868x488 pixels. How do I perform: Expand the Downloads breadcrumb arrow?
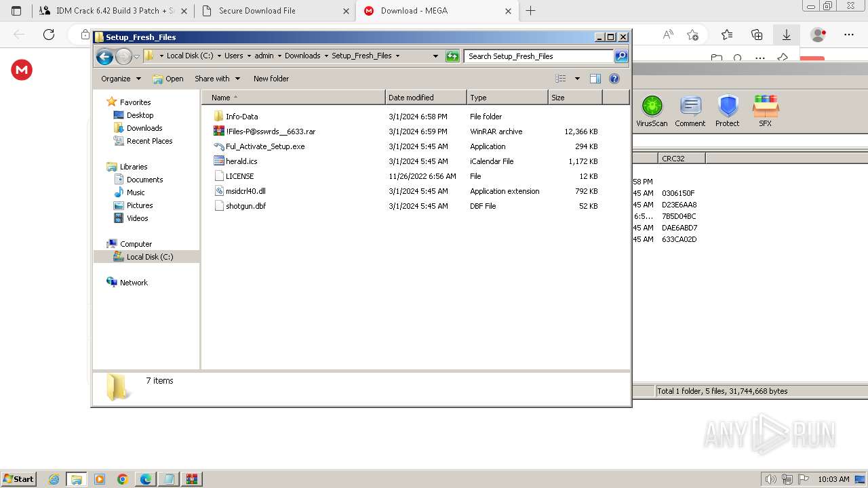[326, 56]
